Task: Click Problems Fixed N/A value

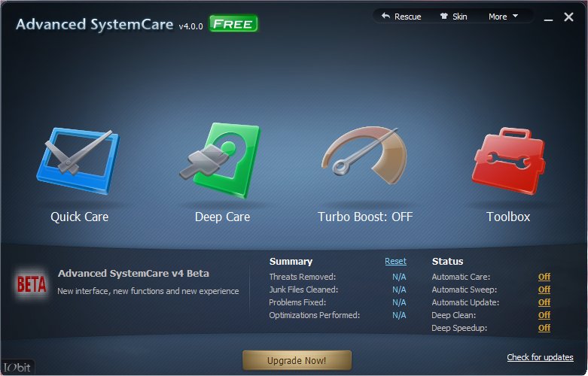Action: pyautogui.click(x=399, y=302)
